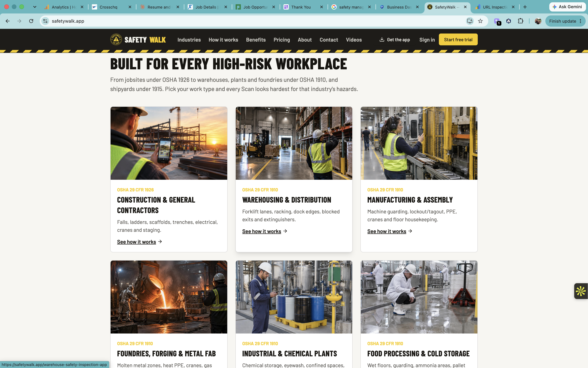This screenshot has width=588, height=368.
Task: Click See how it works under Construction
Action: click(139, 242)
